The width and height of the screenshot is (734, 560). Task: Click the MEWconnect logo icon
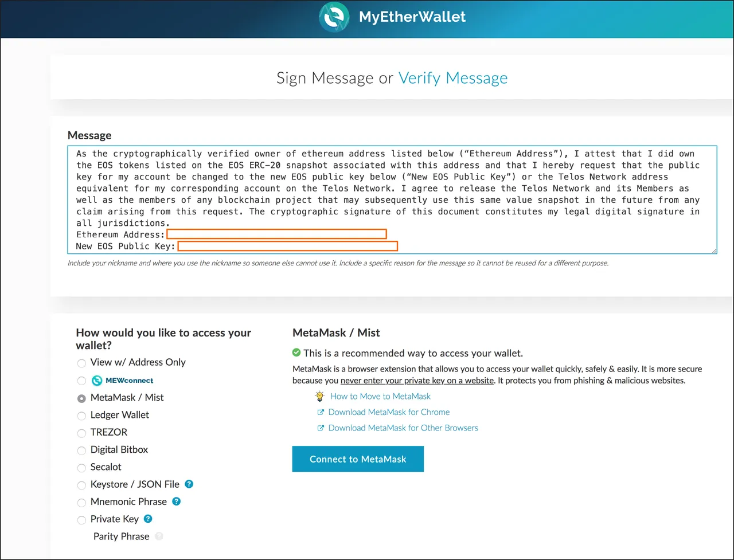tap(97, 381)
